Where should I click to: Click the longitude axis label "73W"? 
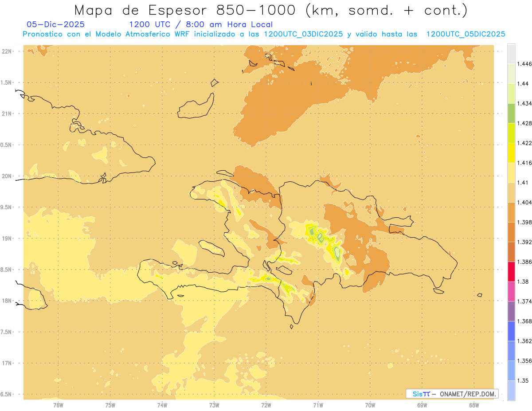(x=214, y=405)
